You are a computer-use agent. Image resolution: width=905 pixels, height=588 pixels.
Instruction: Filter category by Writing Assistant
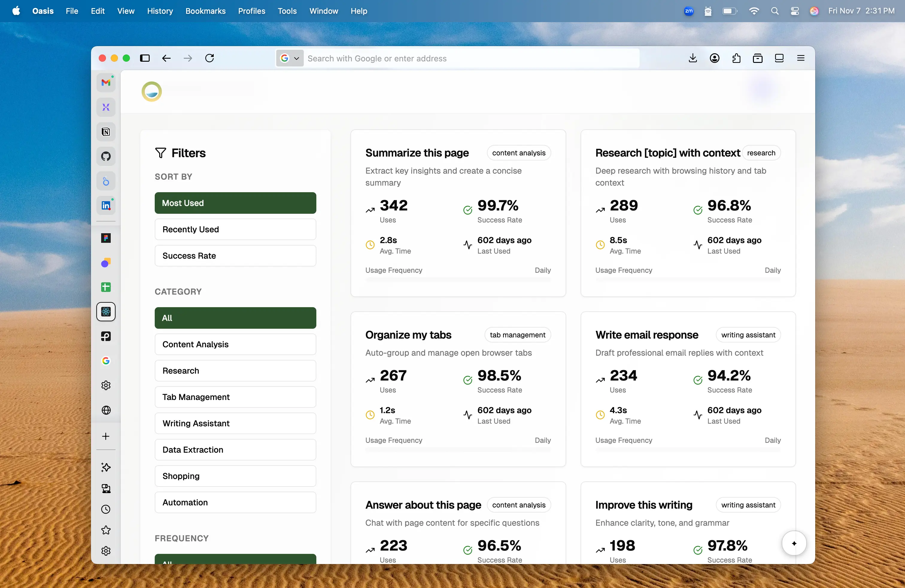[x=235, y=423]
